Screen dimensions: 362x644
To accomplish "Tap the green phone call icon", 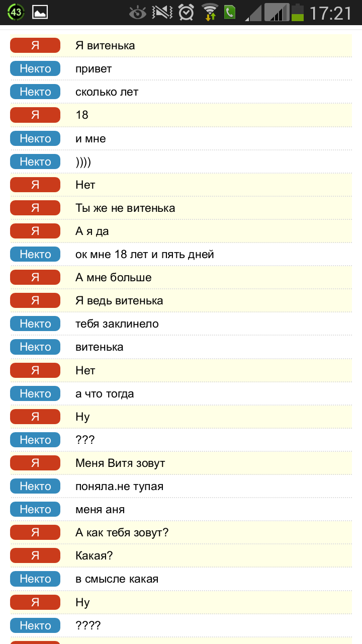I will [230, 13].
